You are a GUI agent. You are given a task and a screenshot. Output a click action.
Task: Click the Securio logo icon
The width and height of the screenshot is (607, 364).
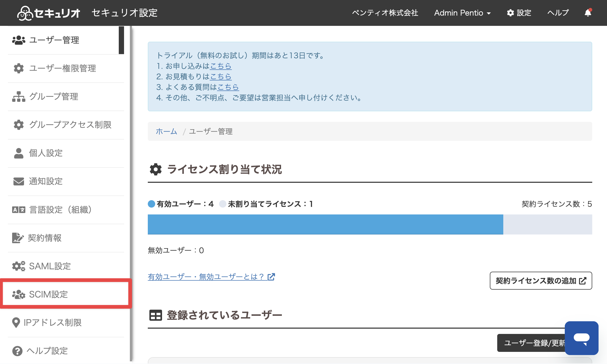pyautogui.click(x=25, y=13)
